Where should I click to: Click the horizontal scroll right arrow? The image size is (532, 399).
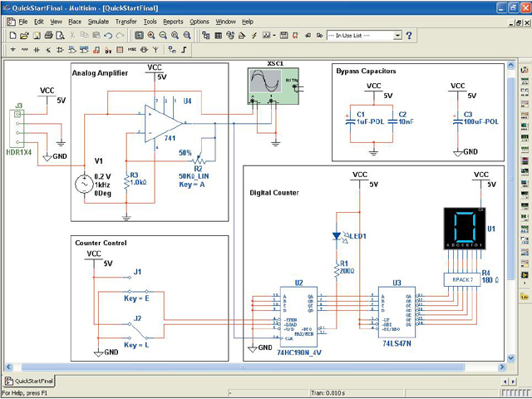502,367
